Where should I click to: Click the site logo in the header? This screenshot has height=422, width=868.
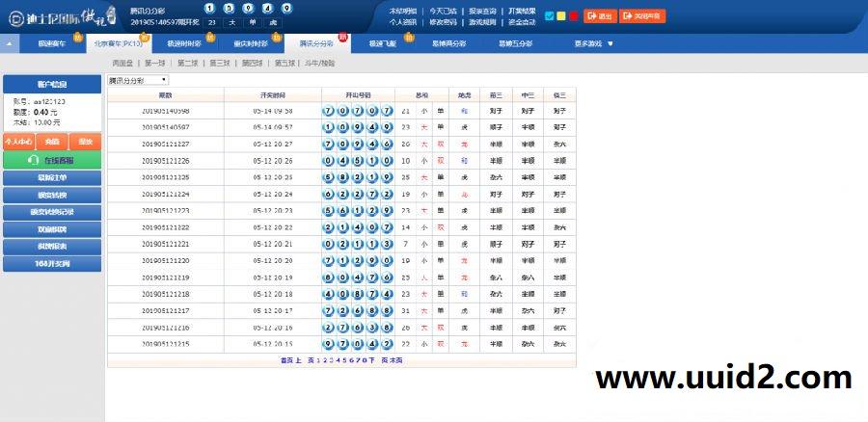tap(62, 17)
